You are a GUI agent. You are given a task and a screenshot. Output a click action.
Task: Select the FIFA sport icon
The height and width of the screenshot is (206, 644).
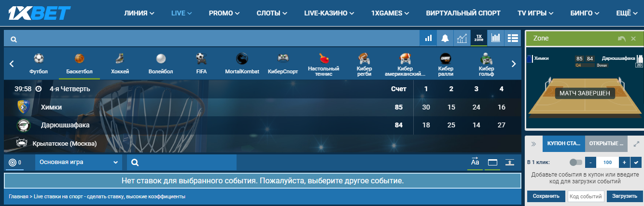coord(201,59)
